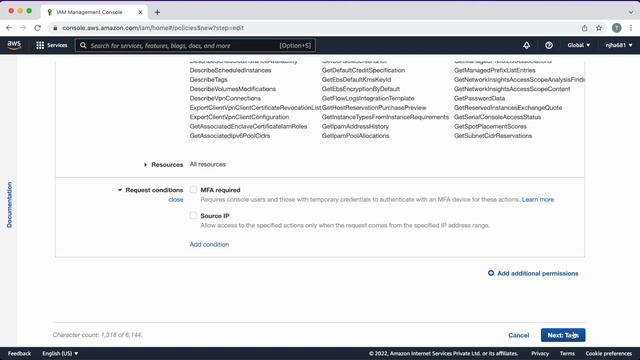Click the GetIpamPoolAllocations action
Image resolution: width=640 pixels, height=360 pixels.
[x=356, y=136]
